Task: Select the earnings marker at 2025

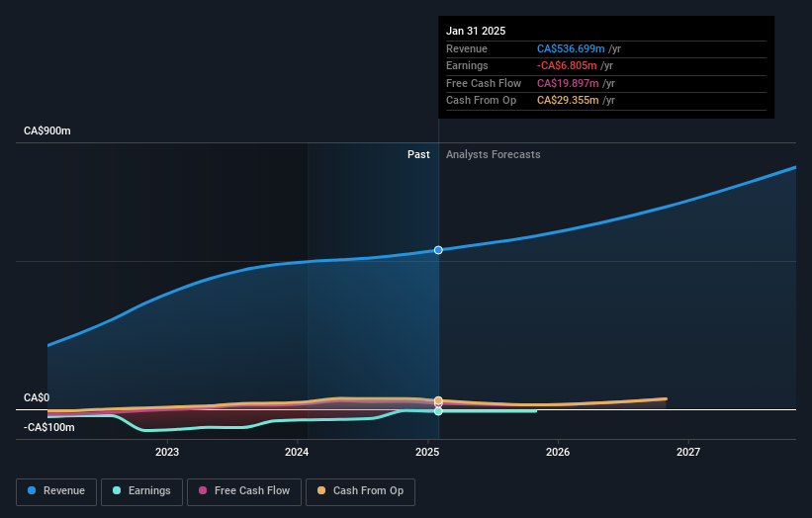Action: [x=438, y=411]
